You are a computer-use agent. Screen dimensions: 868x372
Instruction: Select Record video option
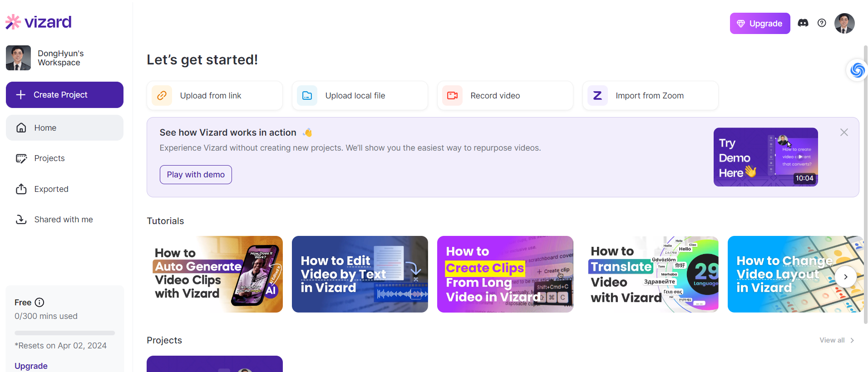tap(505, 96)
